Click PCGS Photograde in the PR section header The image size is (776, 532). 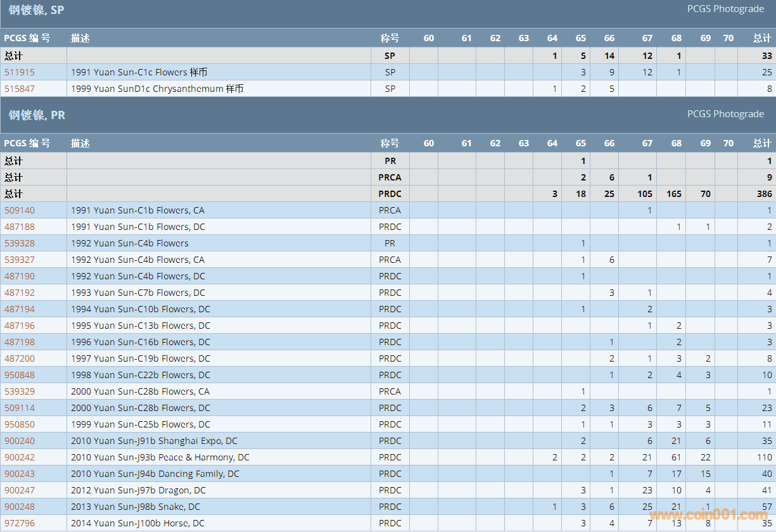(725, 114)
